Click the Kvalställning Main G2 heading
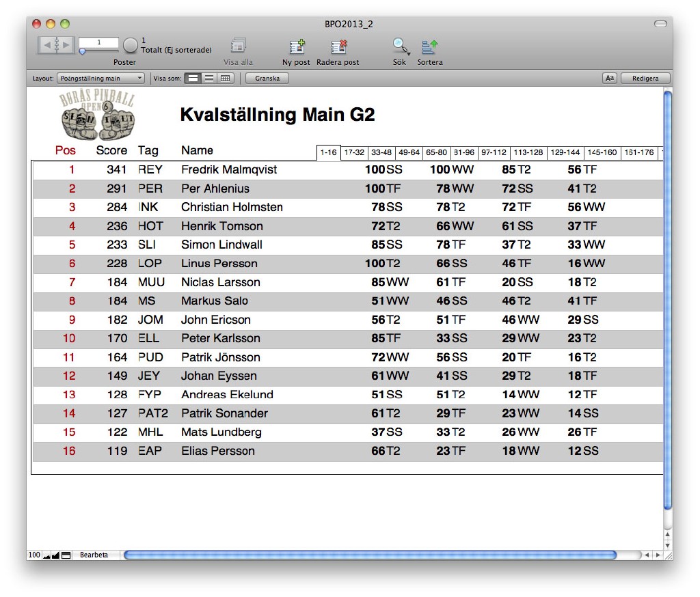This screenshot has height=597, width=700. click(278, 115)
